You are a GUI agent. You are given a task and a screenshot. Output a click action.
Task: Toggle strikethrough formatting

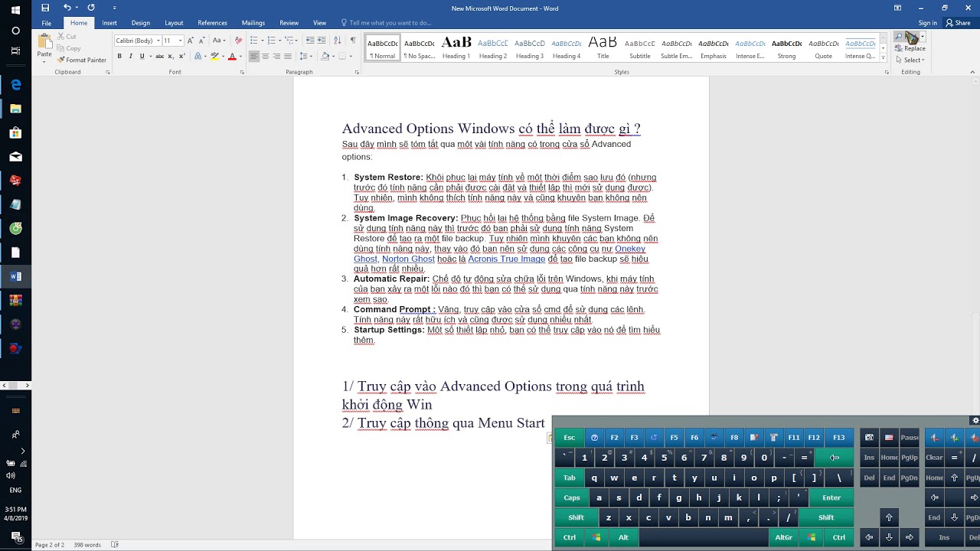159,56
